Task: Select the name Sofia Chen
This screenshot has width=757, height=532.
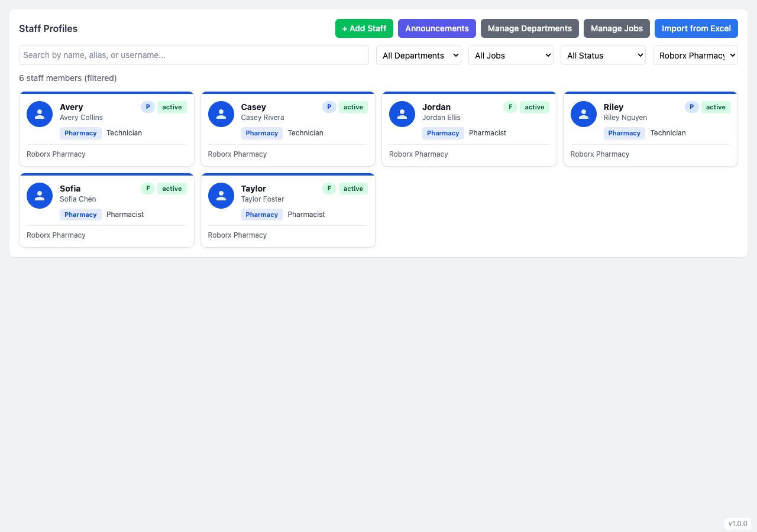Action: click(77, 199)
